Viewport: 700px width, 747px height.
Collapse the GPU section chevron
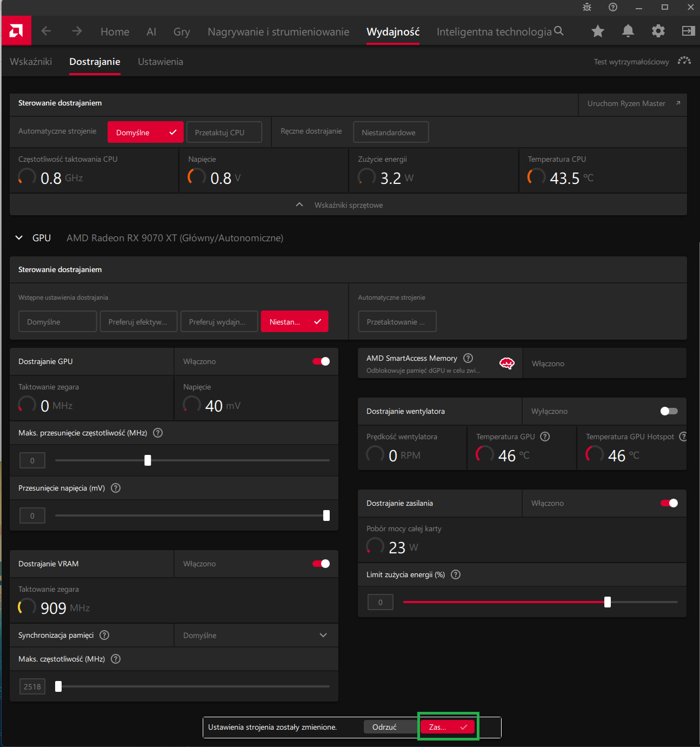tap(19, 237)
